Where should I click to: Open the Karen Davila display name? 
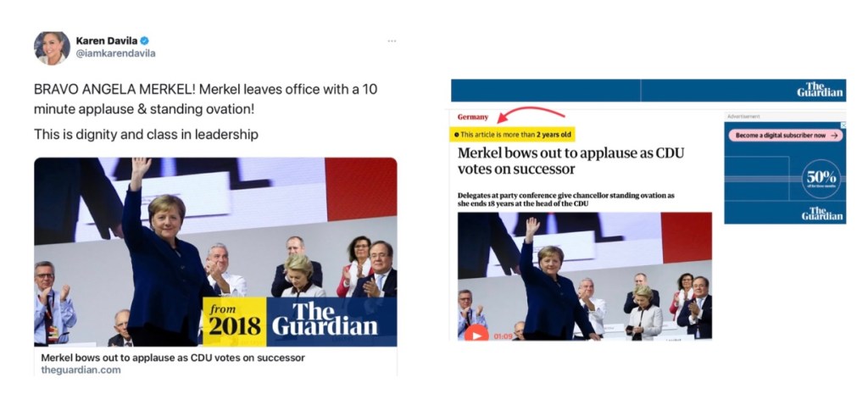(106, 41)
